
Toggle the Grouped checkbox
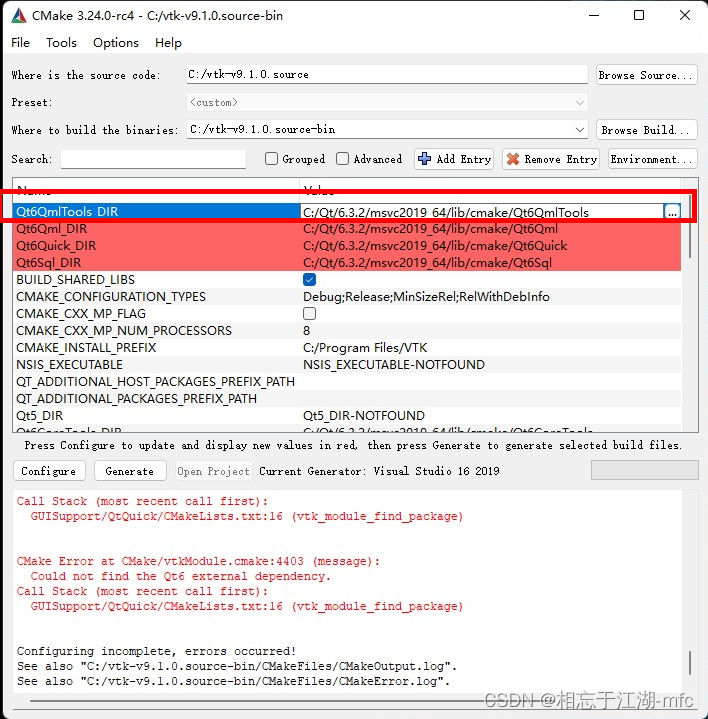tap(271, 159)
